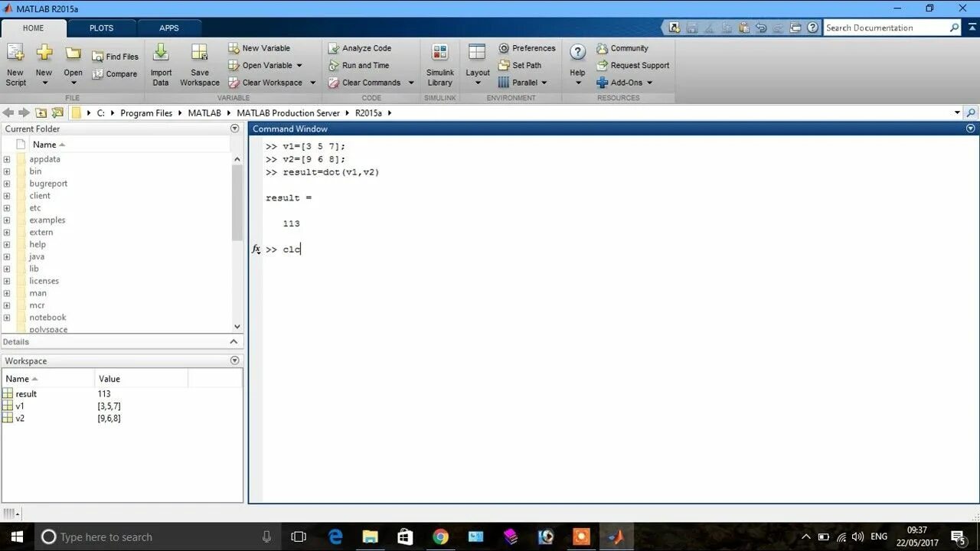The height and width of the screenshot is (551, 980).
Task: Select the notebook folder
Action: 47,318
